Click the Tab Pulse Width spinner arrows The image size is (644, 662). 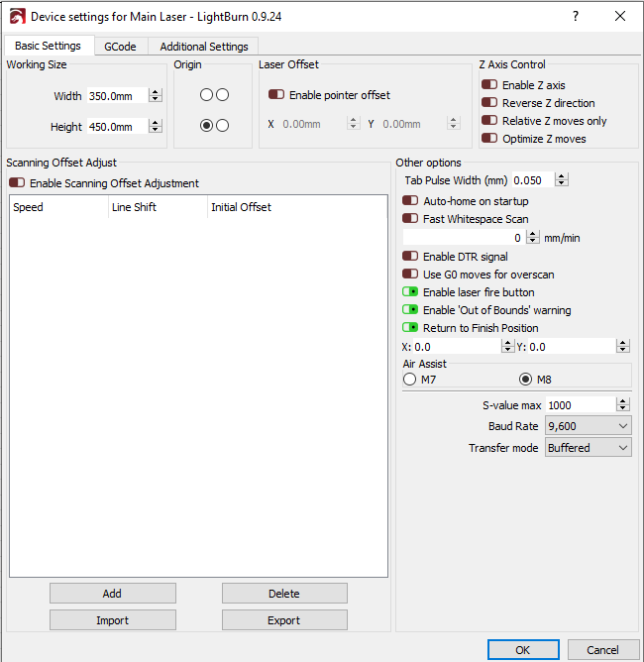[x=562, y=179]
